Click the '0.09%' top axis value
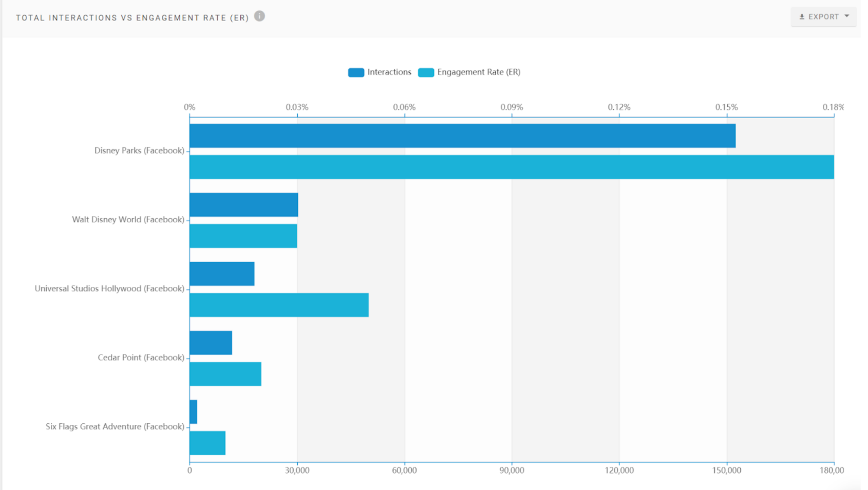 [512, 107]
